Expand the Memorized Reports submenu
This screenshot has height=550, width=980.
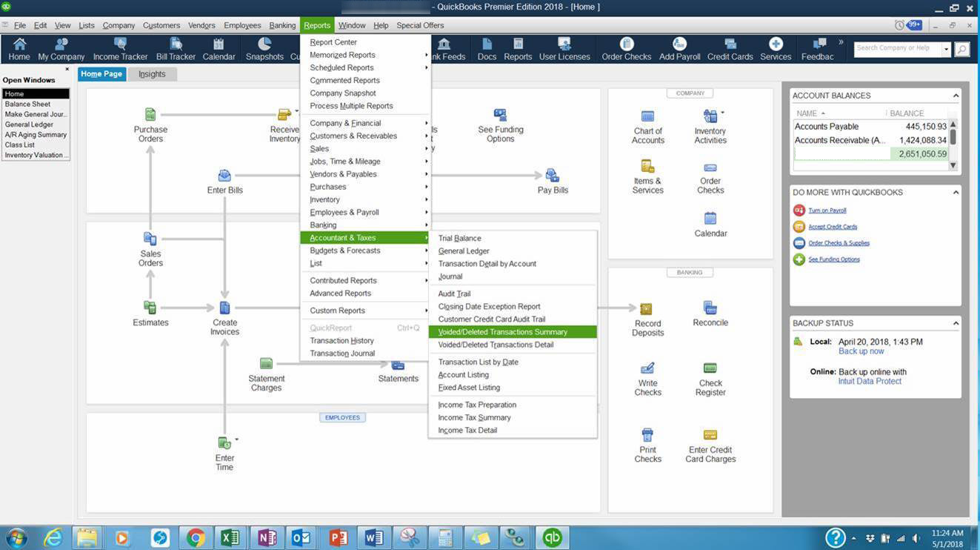coord(366,55)
